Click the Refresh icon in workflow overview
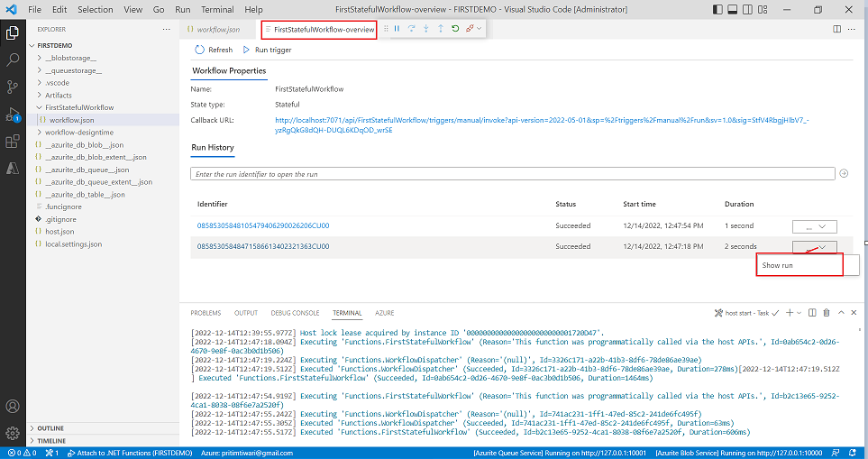Viewport: 868px width, 459px height. pos(199,50)
